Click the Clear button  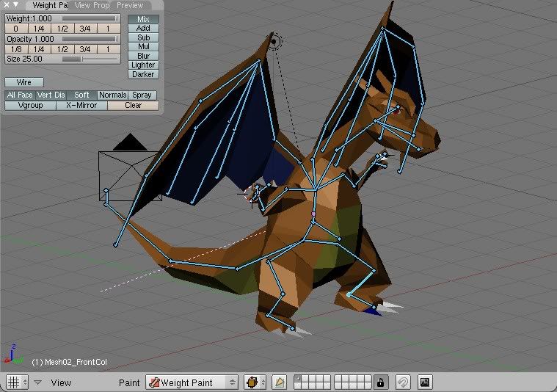tap(134, 105)
